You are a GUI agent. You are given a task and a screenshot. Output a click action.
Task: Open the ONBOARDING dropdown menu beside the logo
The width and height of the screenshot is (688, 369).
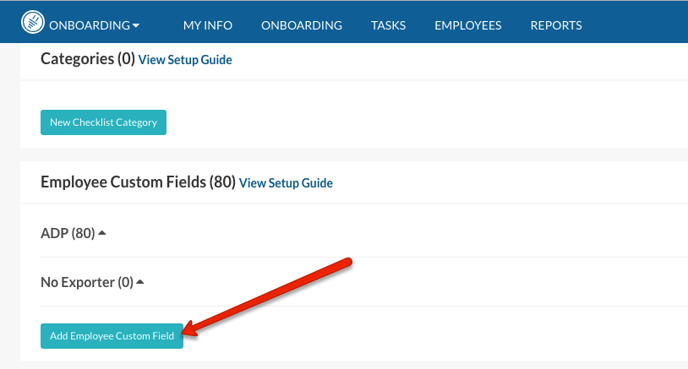tap(94, 25)
